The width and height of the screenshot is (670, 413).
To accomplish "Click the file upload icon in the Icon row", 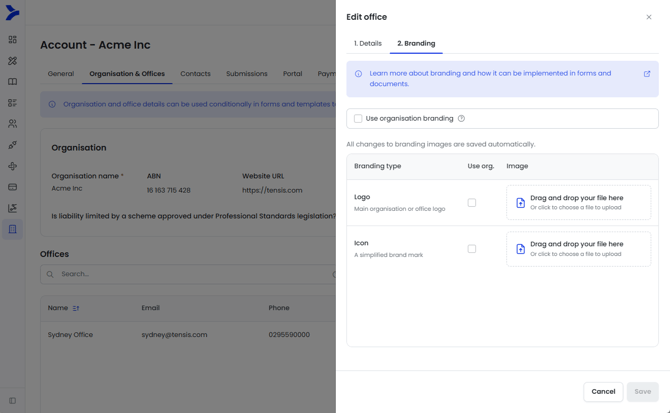I will pyautogui.click(x=520, y=249).
